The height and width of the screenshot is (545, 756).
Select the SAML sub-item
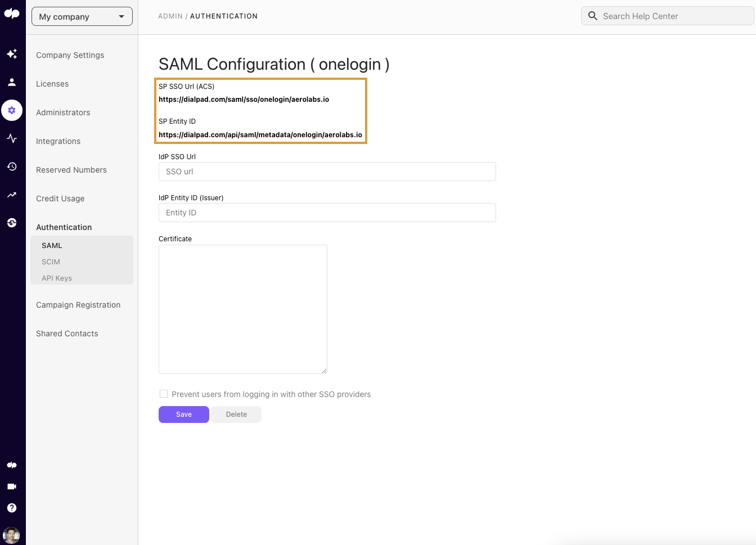tap(52, 246)
